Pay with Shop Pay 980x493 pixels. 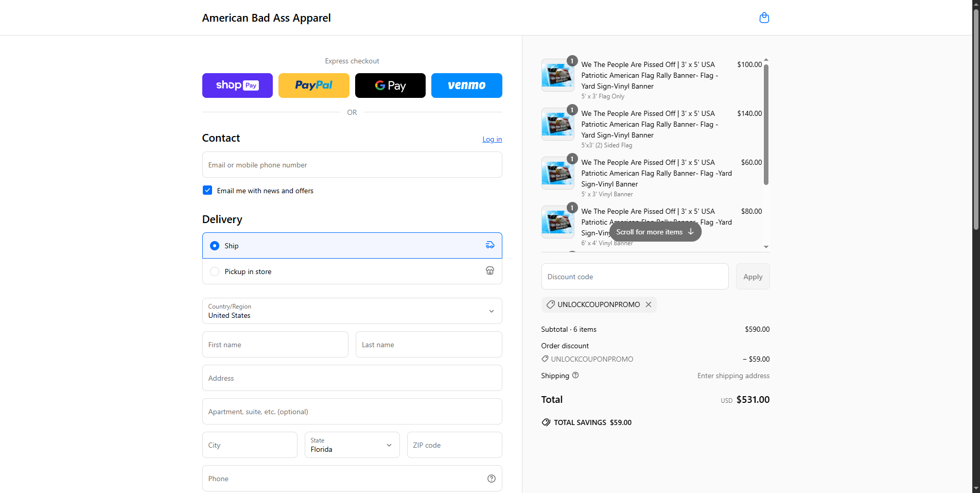(237, 86)
